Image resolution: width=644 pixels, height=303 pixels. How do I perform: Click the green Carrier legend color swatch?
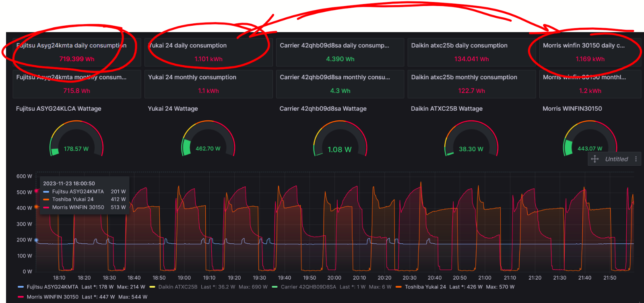(x=275, y=287)
